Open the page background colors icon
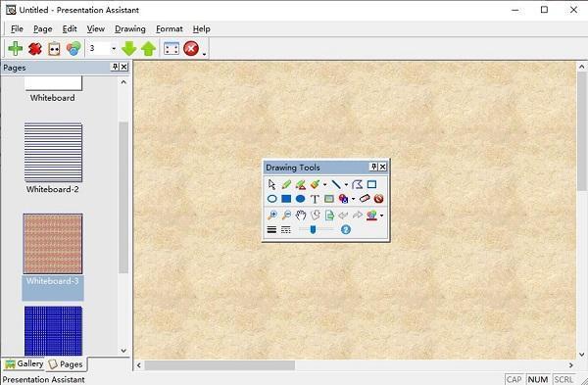588x385 pixels. [73, 49]
